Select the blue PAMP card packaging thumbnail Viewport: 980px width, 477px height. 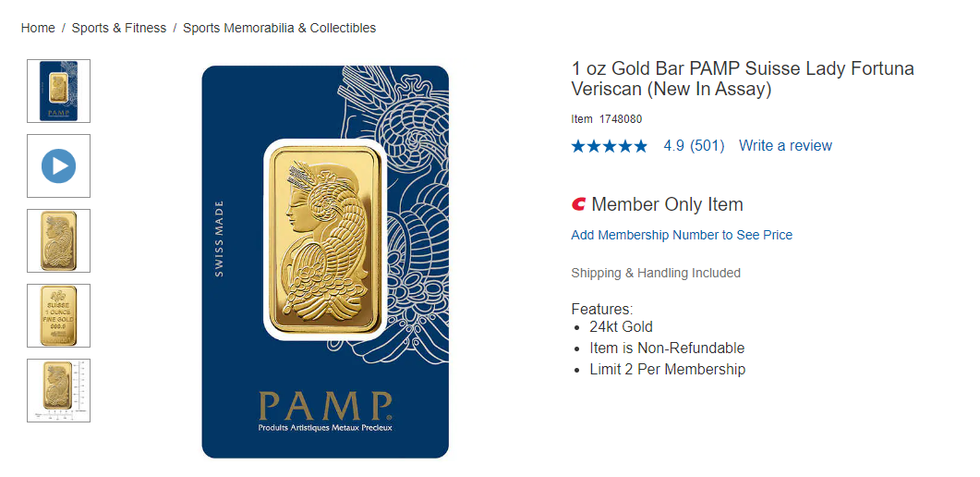pyautogui.click(x=58, y=91)
